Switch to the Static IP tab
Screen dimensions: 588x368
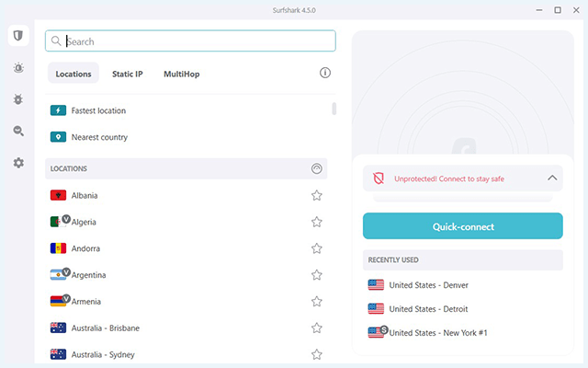[x=128, y=74]
